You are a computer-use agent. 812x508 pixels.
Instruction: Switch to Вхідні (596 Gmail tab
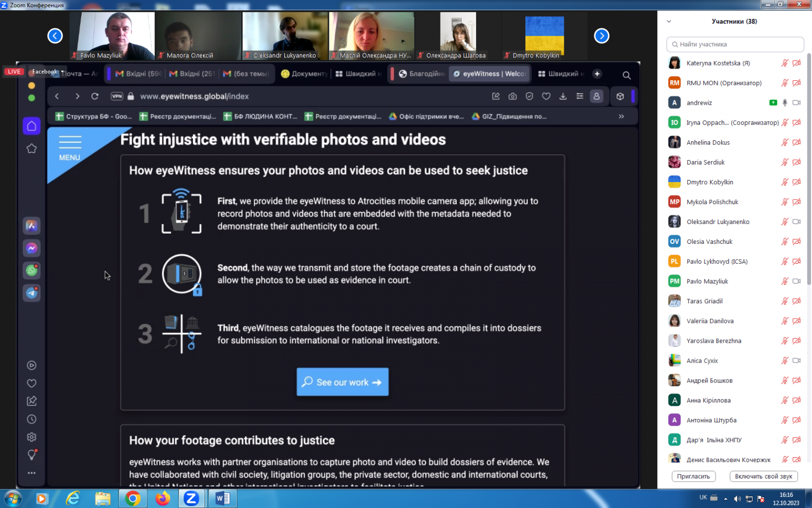click(138, 74)
